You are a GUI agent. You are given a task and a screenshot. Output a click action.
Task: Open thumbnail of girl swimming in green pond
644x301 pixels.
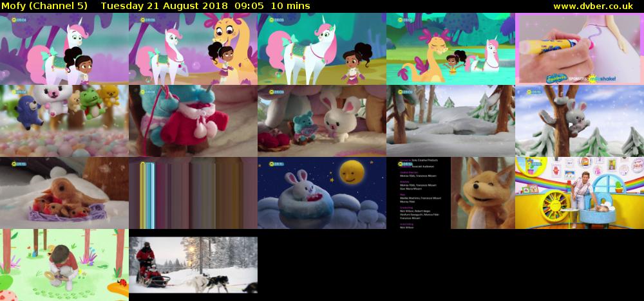451,49
